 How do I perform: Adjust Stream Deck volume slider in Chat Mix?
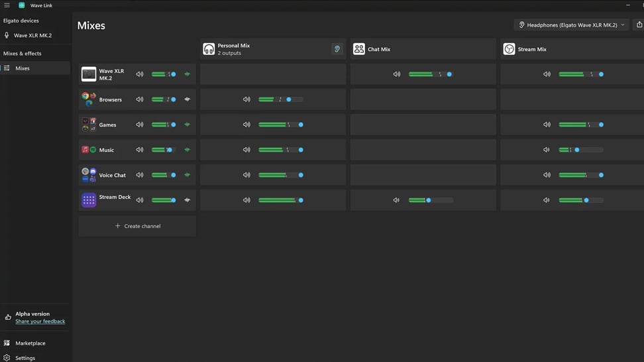pos(431,200)
